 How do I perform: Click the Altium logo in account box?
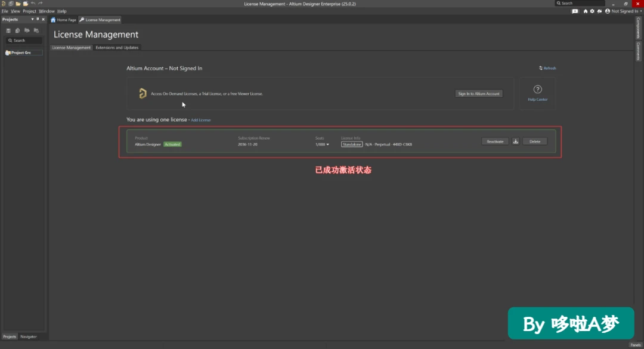coord(143,93)
